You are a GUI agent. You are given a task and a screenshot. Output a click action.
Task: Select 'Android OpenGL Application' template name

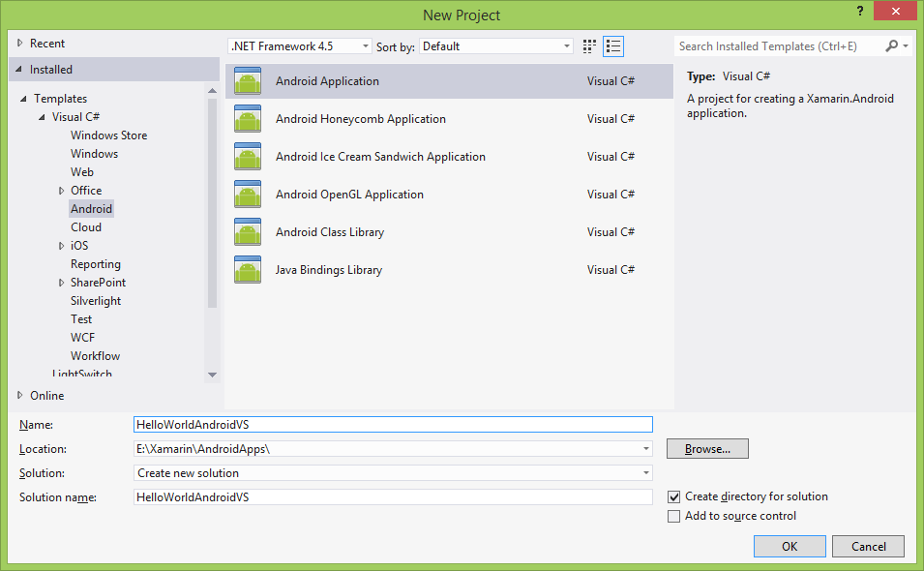click(349, 195)
